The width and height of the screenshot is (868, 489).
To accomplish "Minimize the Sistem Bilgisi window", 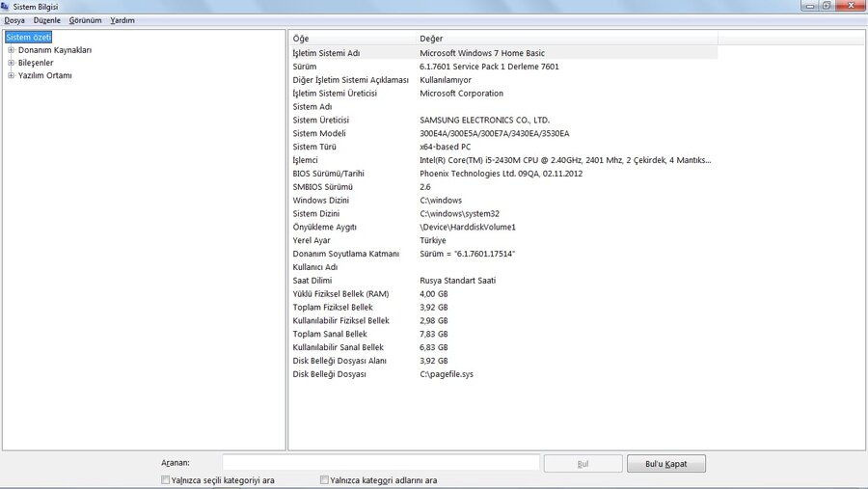I will [810, 6].
